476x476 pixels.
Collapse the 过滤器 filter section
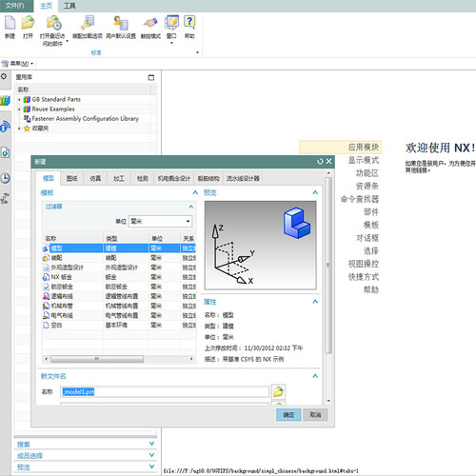point(191,207)
